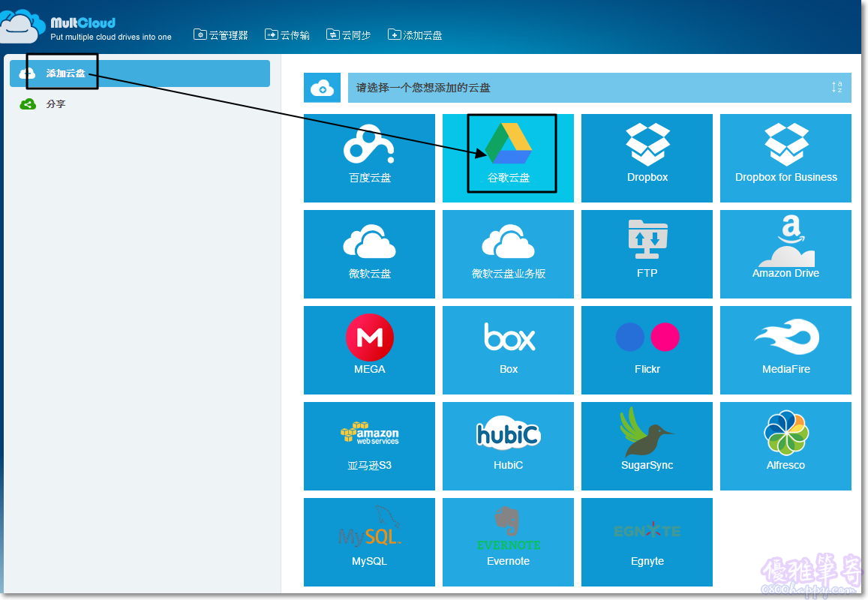Select the SugarSync tile
The width and height of the screenshot is (868, 600).
point(647,446)
